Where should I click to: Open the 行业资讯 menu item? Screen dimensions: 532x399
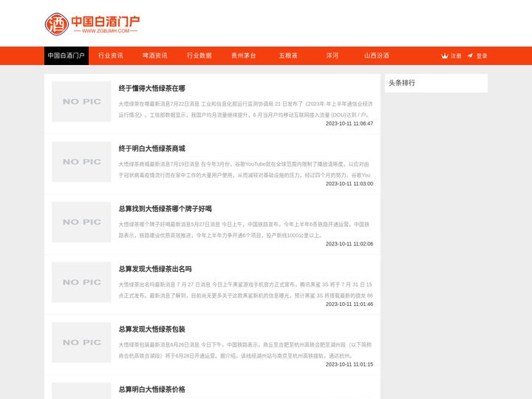tap(111, 55)
